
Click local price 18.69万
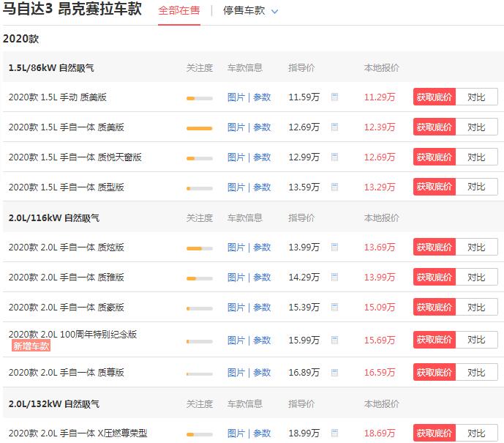coord(380,433)
